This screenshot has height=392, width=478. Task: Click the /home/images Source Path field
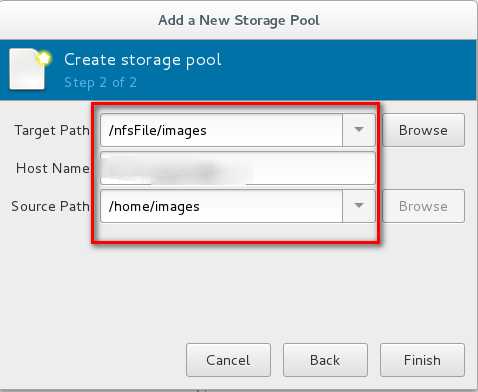221,206
